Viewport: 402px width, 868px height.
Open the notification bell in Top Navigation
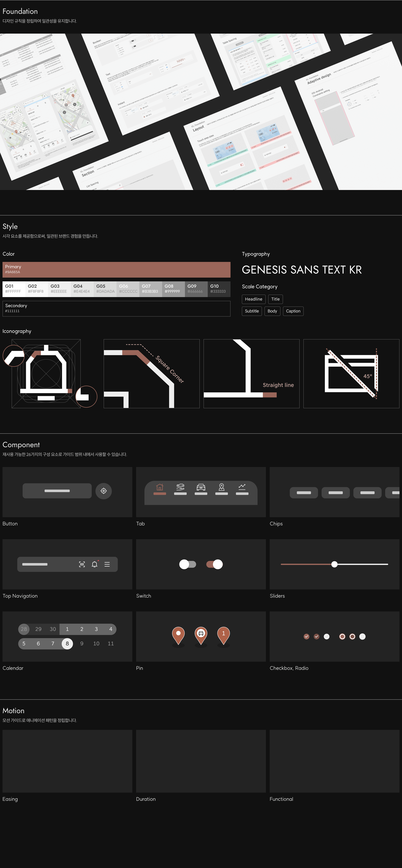95,564
